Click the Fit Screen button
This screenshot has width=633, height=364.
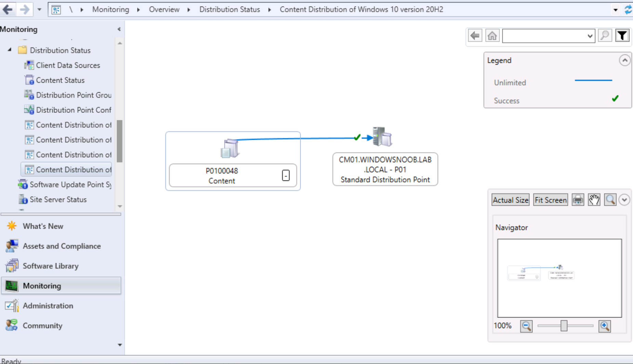(550, 200)
